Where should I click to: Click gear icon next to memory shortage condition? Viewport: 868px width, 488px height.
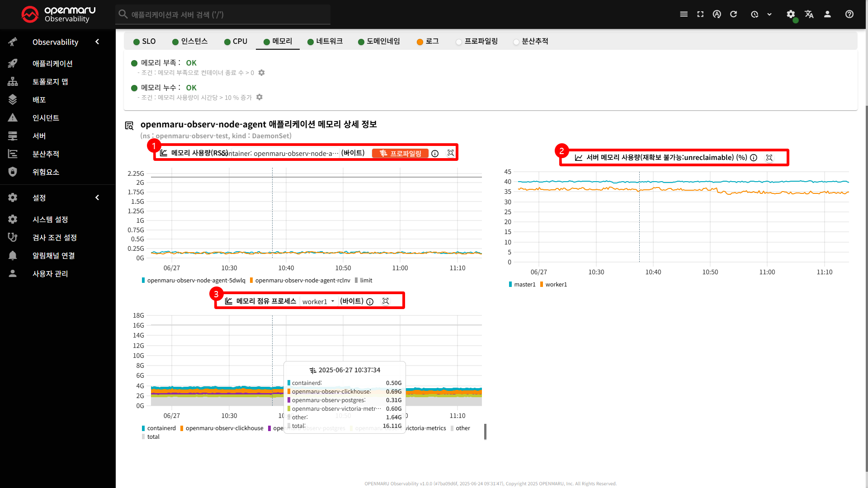[x=261, y=72]
